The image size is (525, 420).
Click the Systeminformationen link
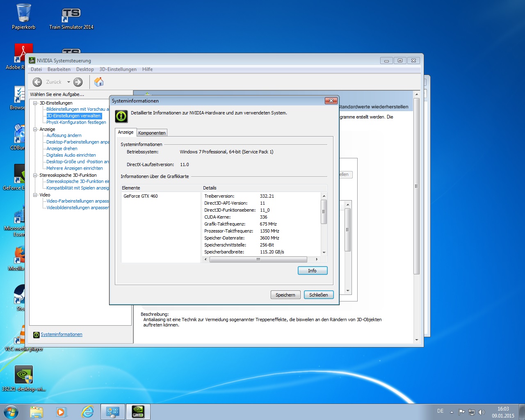[61, 334]
